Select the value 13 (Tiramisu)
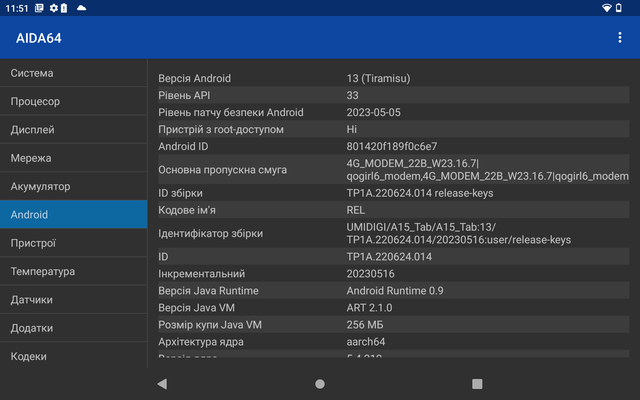 tap(378, 78)
